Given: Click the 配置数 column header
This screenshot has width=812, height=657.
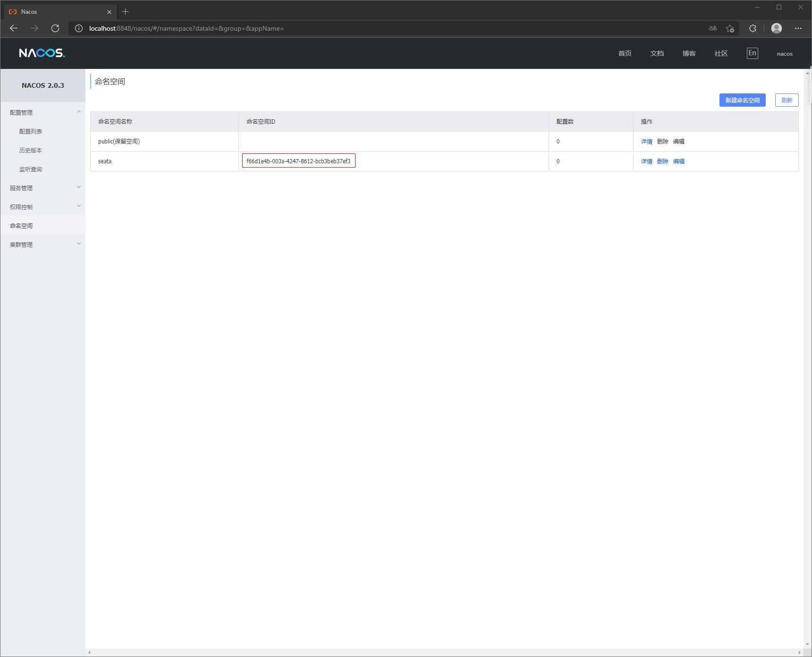Looking at the screenshot, I should (591, 122).
